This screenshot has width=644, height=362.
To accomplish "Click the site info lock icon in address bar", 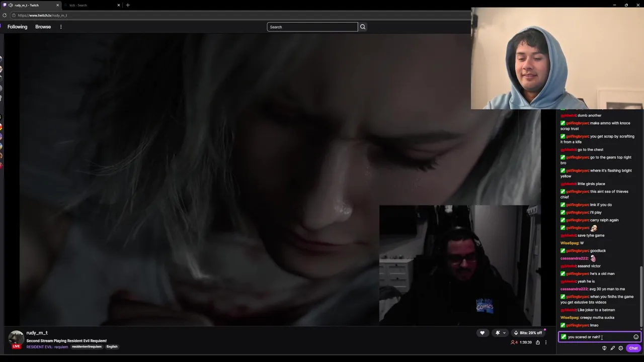I will point(14,15).
